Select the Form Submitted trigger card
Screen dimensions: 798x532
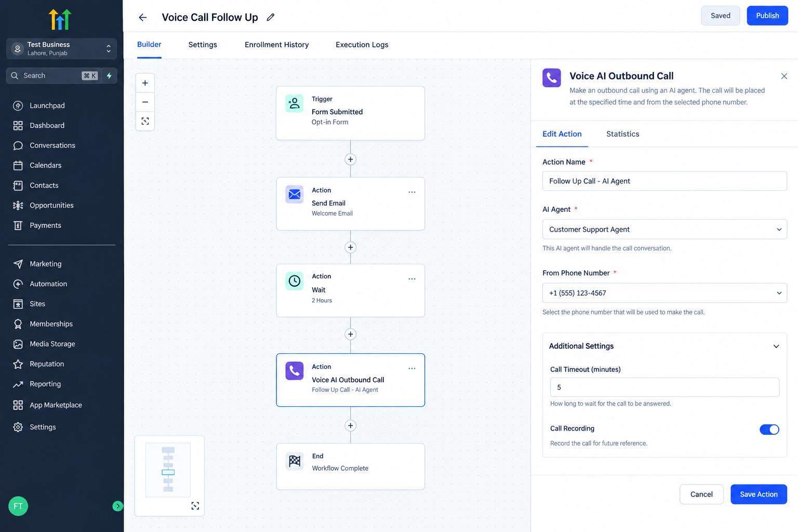pyautogui.click(x=351, y=113)
